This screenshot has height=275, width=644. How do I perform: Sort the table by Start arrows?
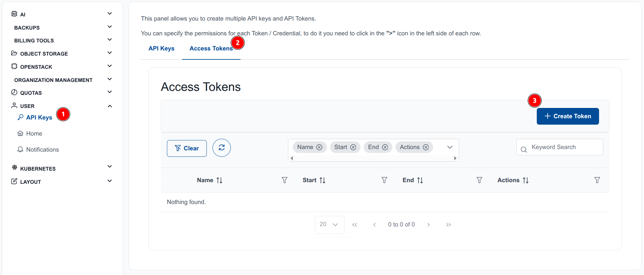(323, 181)
